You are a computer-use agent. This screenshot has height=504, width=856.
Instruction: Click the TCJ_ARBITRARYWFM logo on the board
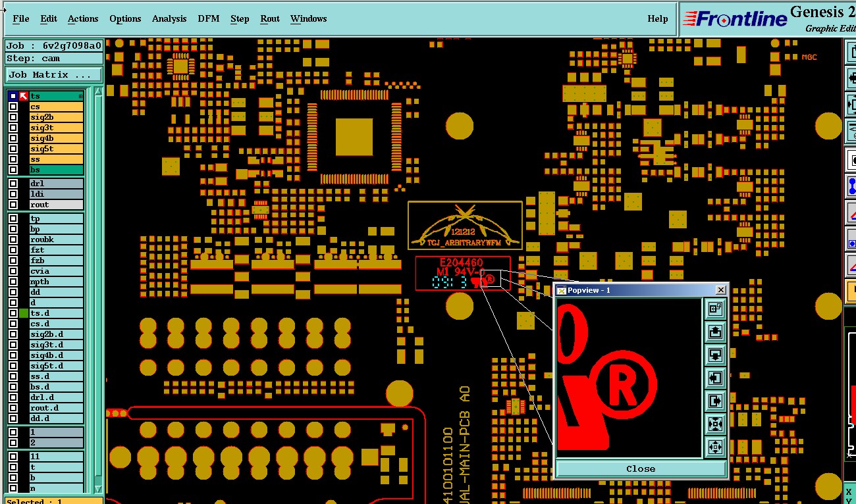coord(465,226)
